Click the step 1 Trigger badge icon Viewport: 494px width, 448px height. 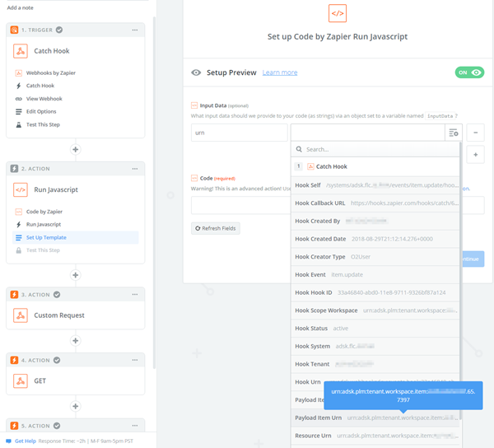pyautogui.click(x=14, y=30)
